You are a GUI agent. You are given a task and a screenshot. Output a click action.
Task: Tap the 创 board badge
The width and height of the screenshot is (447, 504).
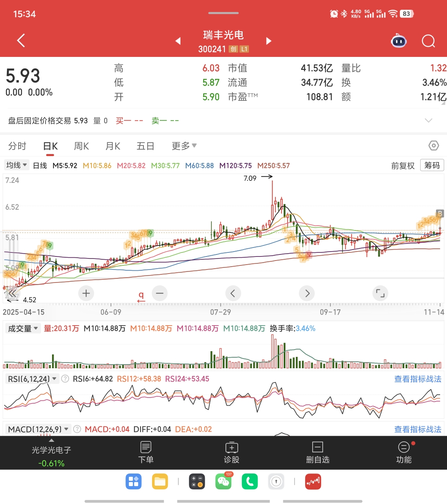(233, 49)
